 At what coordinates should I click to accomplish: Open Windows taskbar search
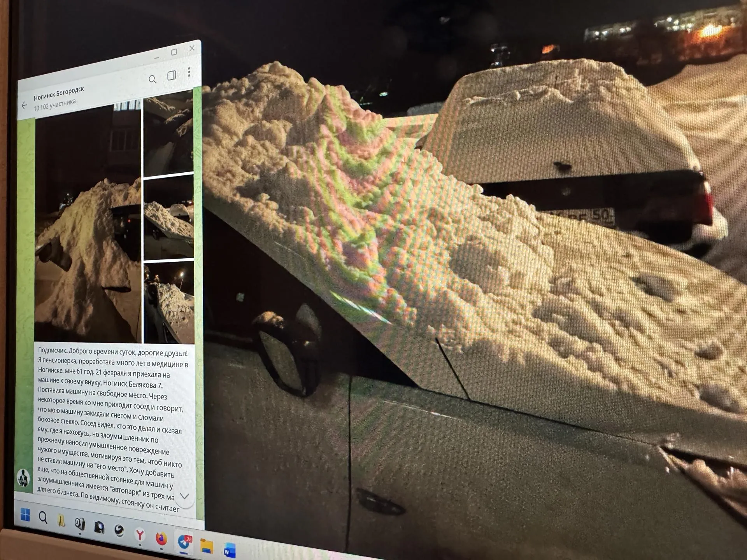coord(43,518)
